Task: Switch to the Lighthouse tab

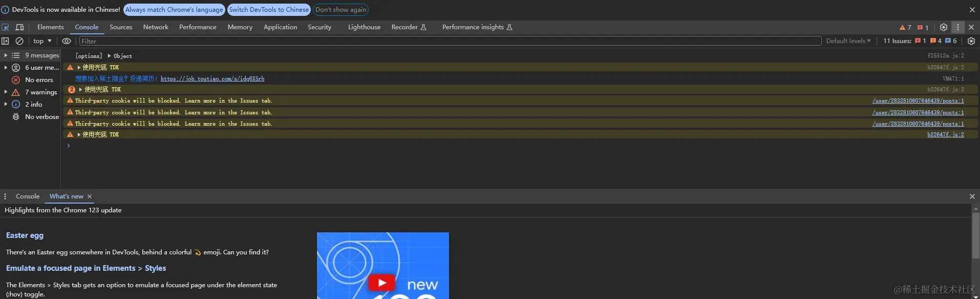Action: (x=364, y=27)
